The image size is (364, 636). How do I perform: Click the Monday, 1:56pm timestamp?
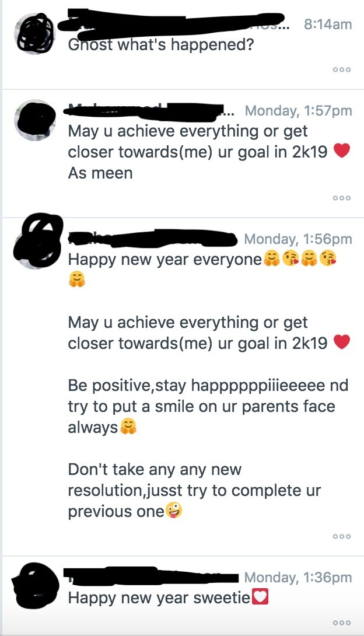298,239
